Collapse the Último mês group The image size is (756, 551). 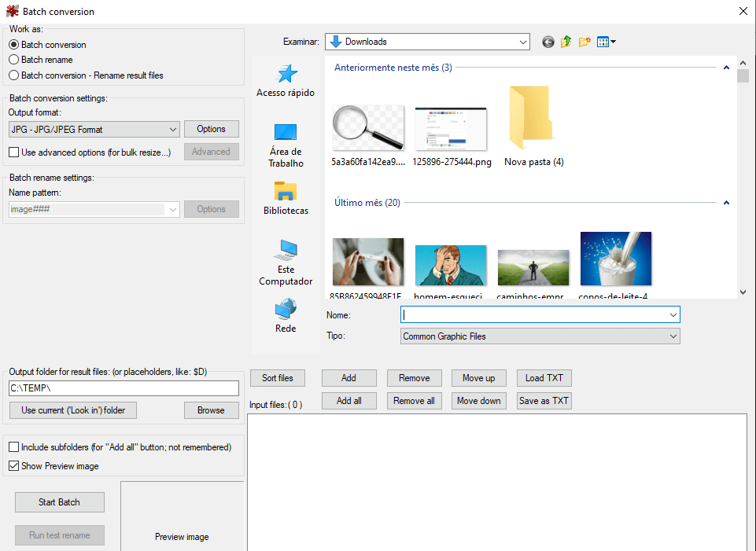click(726, 203)
